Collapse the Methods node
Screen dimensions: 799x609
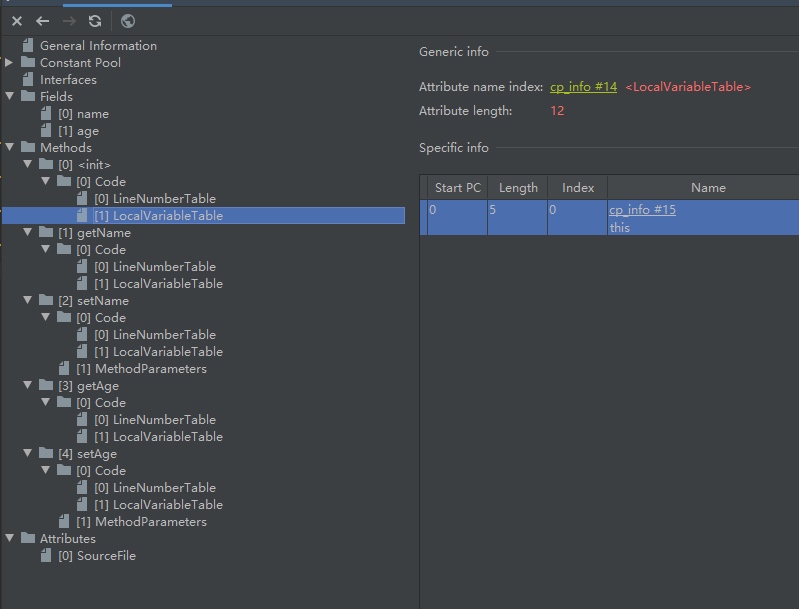pyautogui.click(x=9, y=147)
